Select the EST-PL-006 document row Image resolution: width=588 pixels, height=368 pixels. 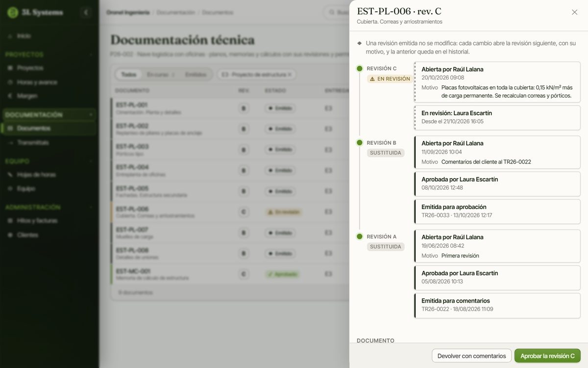tap(230, 212)
